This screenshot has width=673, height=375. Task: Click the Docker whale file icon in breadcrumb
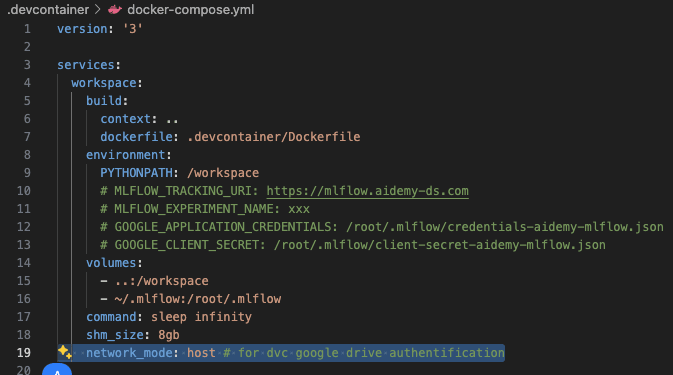[115, 9]
